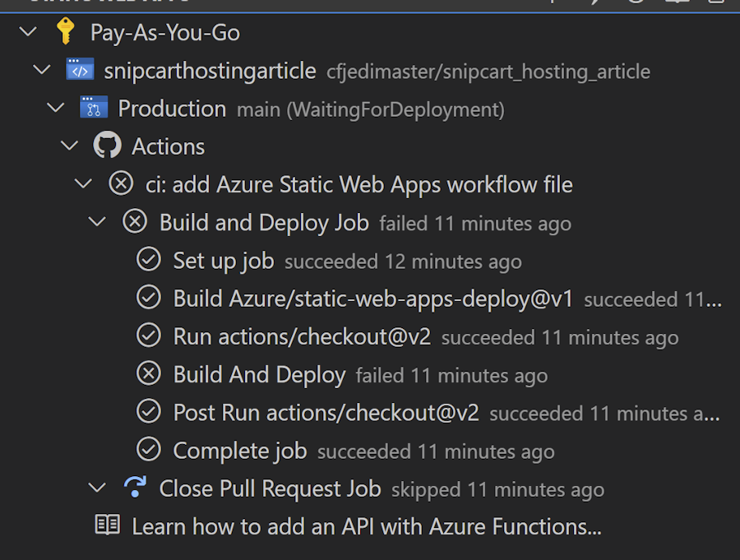
Task: Select the Actions row label
Action: (168, 146)
